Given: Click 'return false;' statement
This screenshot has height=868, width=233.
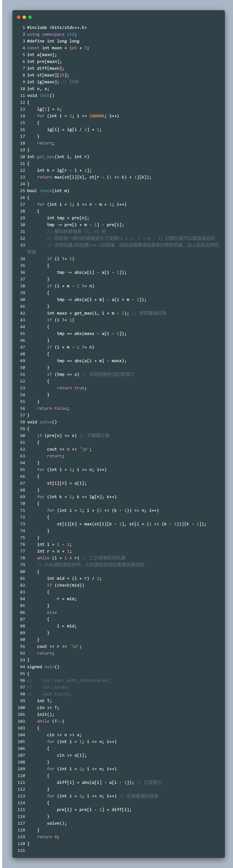Looking at the screenshot, I should coord(53,408).
